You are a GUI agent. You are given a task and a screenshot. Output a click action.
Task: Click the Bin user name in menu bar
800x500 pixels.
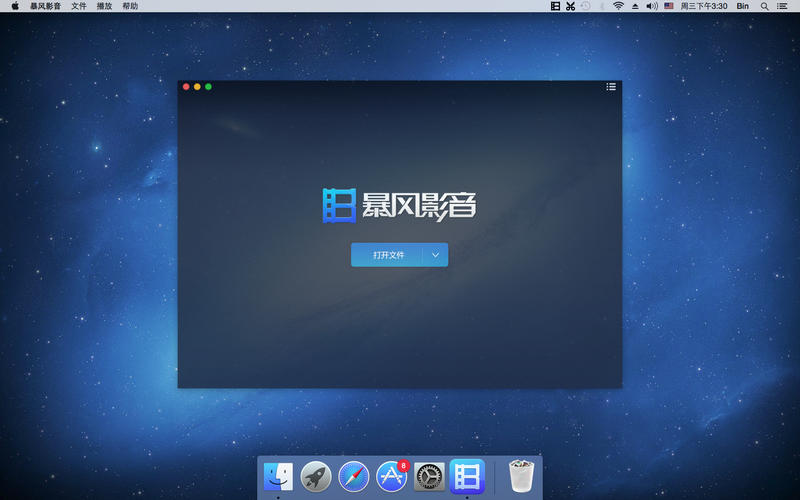(x=743, y=6)
